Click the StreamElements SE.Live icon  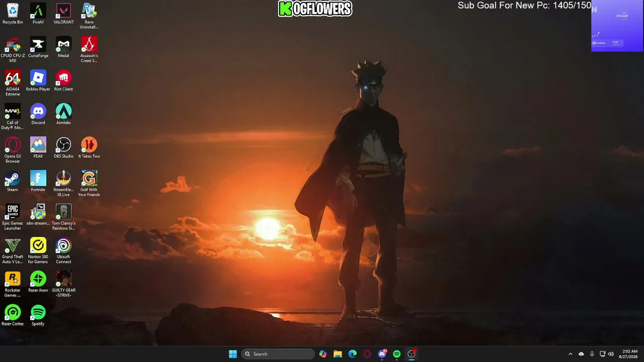[63, 184]
